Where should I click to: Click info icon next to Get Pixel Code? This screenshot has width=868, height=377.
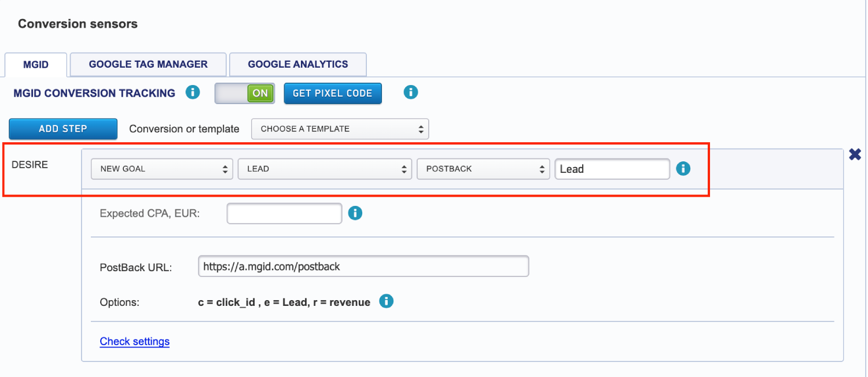[411, 93]
